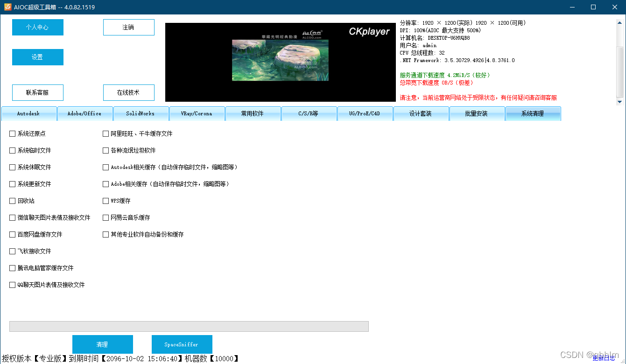Enable 微信聊天图片表情及接收文件 cleanup
Image resolution: width=626 pixels, height=364 pixels.
tap(12, 217)
